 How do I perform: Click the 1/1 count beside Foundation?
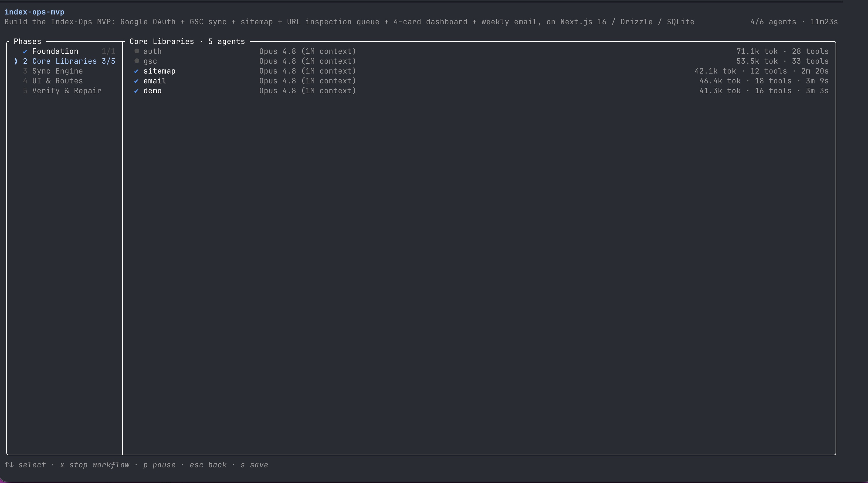[x=109, y=52]
